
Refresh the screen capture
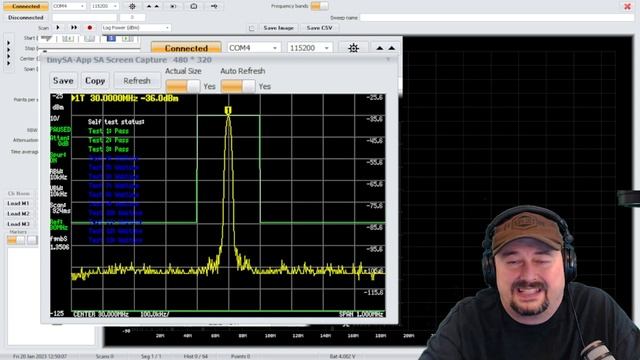point(137,81)
